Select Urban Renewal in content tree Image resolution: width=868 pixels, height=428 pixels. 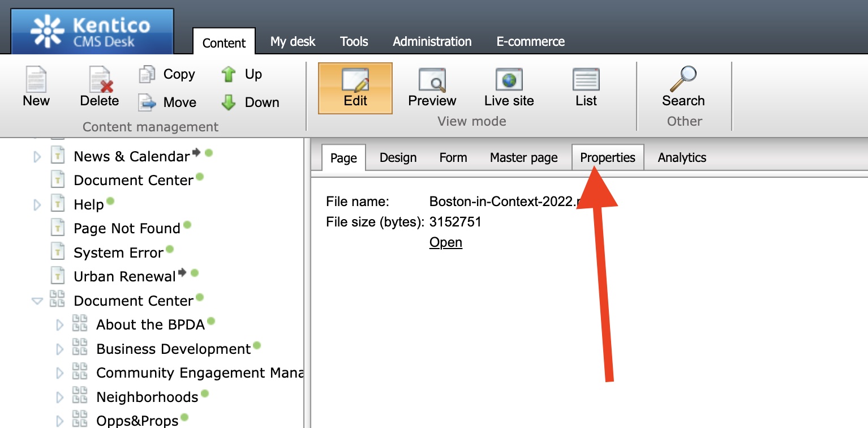pyautogui.click(x=124, y=277)
